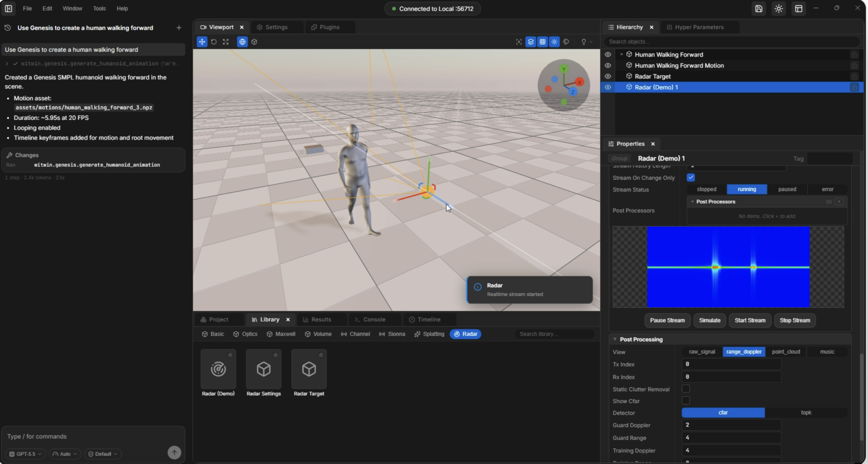Lock the Human Walking Forward Motion object
The image size is (868, 464).
click(854, 65)
